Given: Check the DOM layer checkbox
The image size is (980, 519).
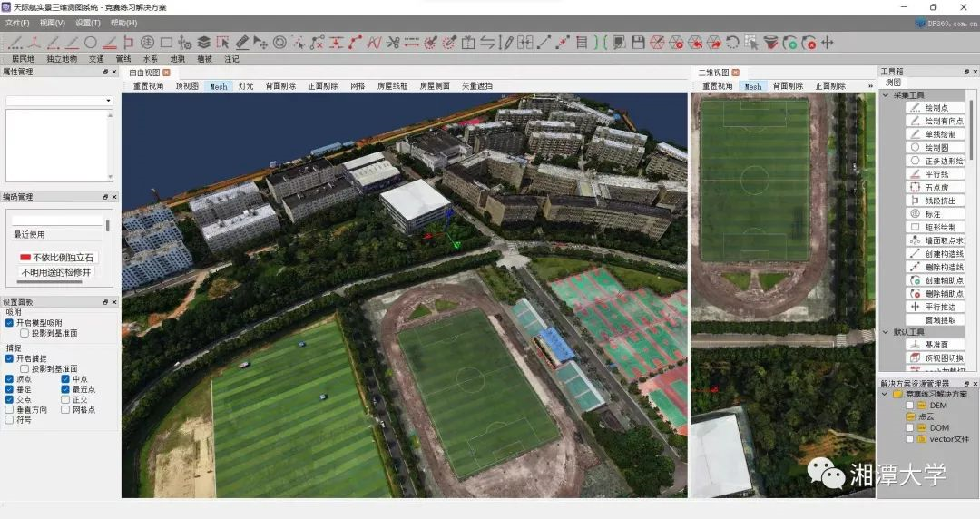Looking at the screenshot, I should pos(910,427).
